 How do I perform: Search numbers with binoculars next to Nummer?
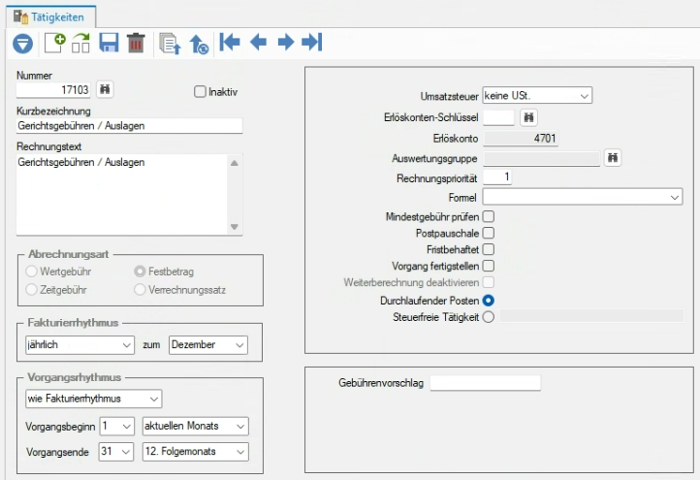tap(105, 89)
